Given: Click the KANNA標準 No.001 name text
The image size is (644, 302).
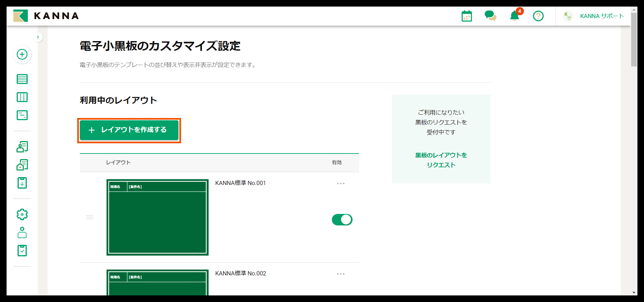Looking at the screenshot, I should pos(241,183).
